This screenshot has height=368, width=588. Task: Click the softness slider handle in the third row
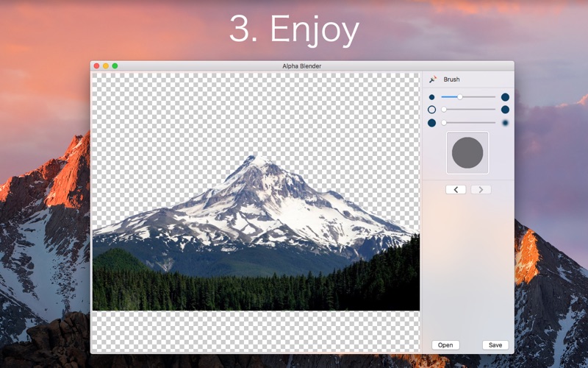coord(444,122)
